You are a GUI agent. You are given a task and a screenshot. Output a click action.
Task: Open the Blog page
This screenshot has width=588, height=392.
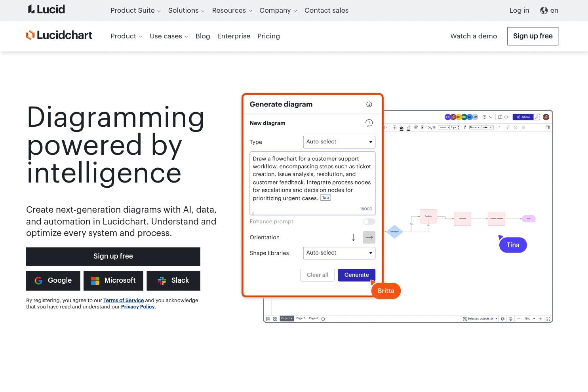(203, 36)
